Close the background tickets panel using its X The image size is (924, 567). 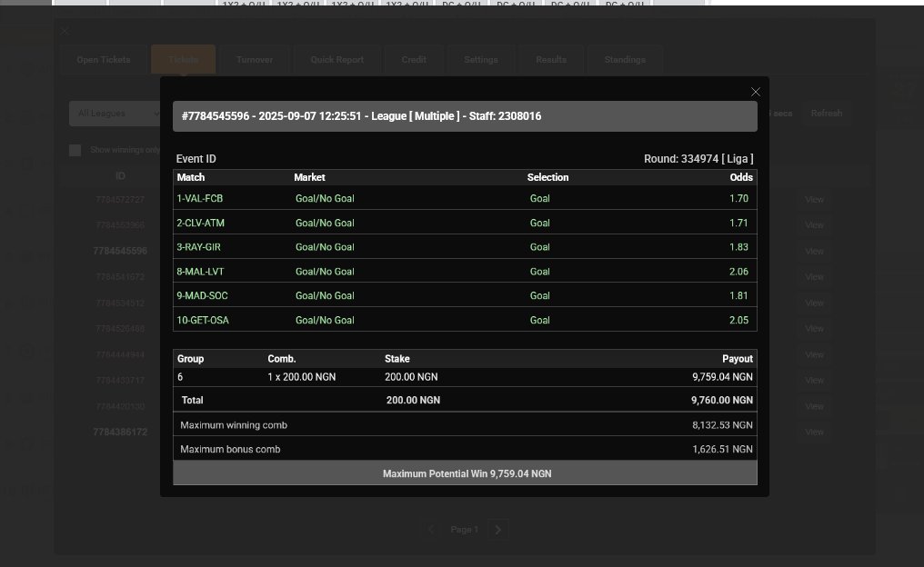65,31
